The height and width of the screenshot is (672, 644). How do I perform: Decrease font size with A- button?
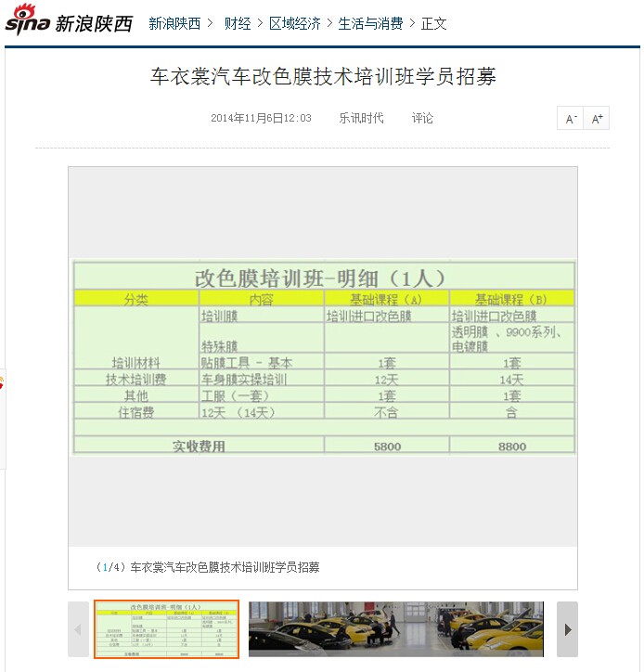tap(571, 118)
